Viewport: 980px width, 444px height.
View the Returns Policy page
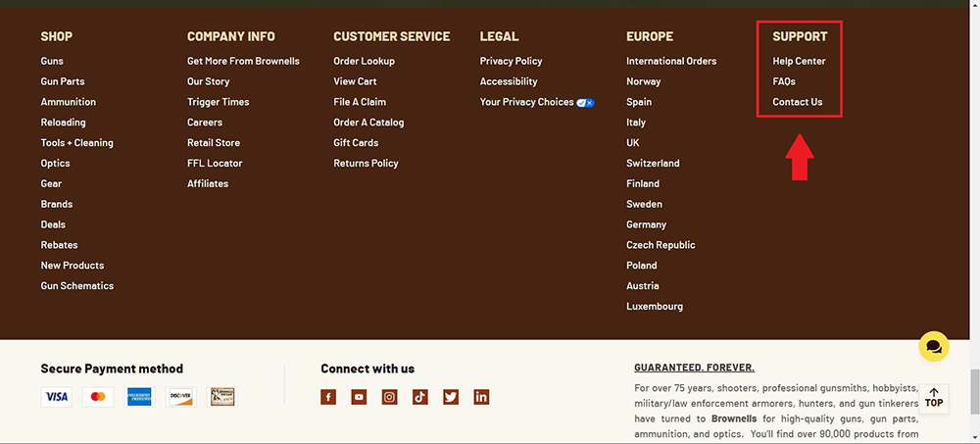[366, 164]
